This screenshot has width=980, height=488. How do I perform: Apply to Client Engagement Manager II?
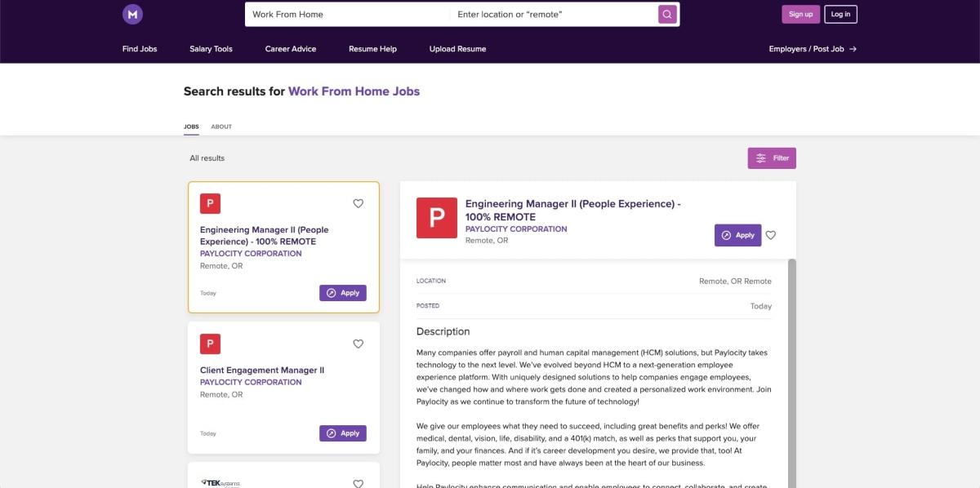click(x=343, y=433)
